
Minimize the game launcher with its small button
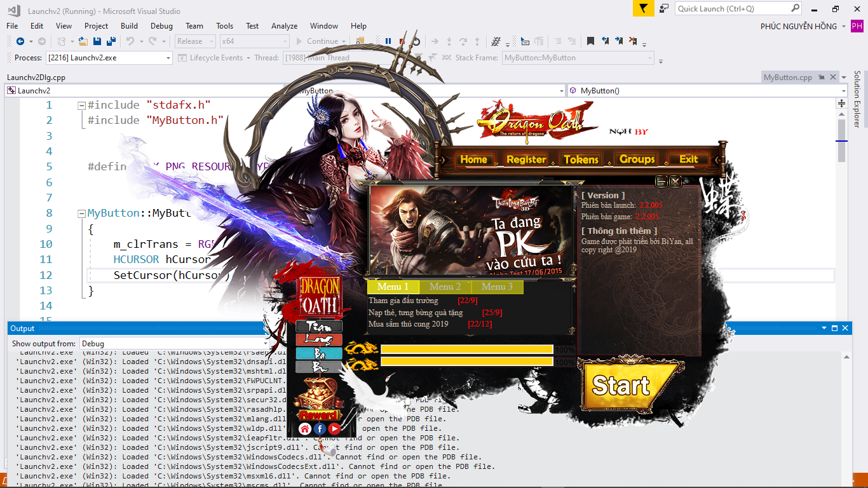(x=661, y=182)
